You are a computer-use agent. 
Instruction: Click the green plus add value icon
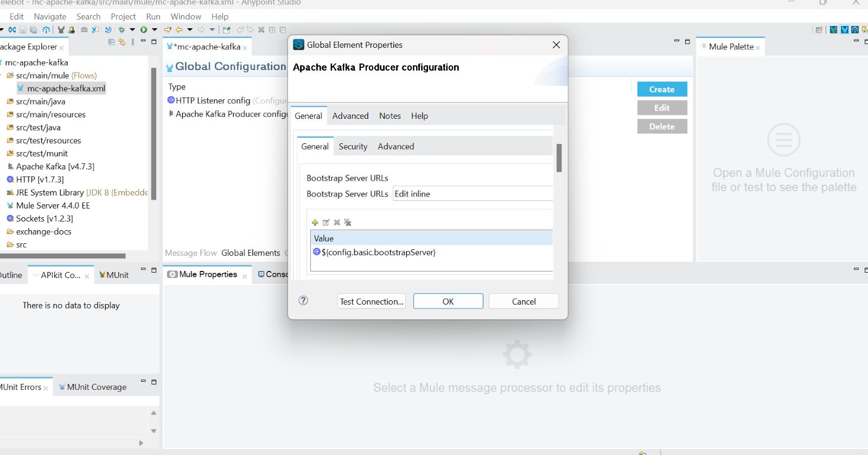point(315,223)
